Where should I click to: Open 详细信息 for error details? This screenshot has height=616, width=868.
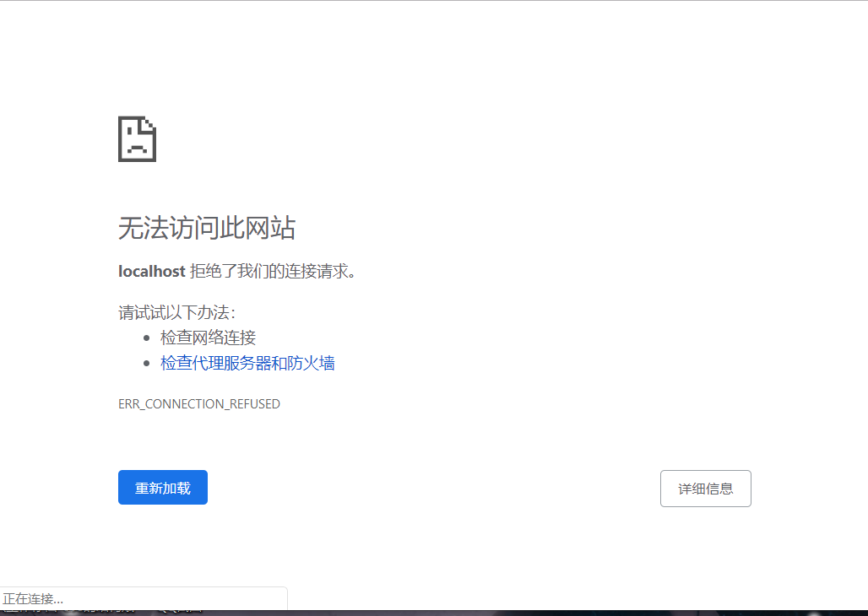pyautogui.click(x=705, y=488)
